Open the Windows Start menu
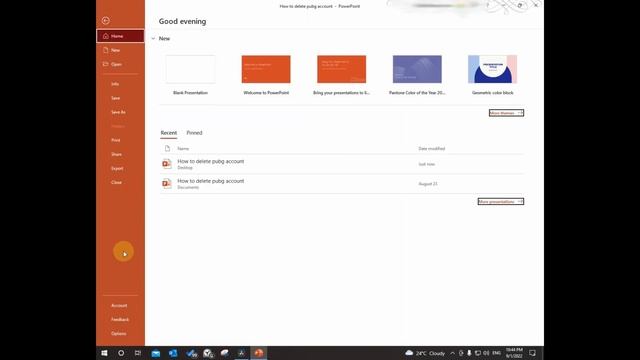The height and width of the screenshot is (360, 640). click(104, 353)
